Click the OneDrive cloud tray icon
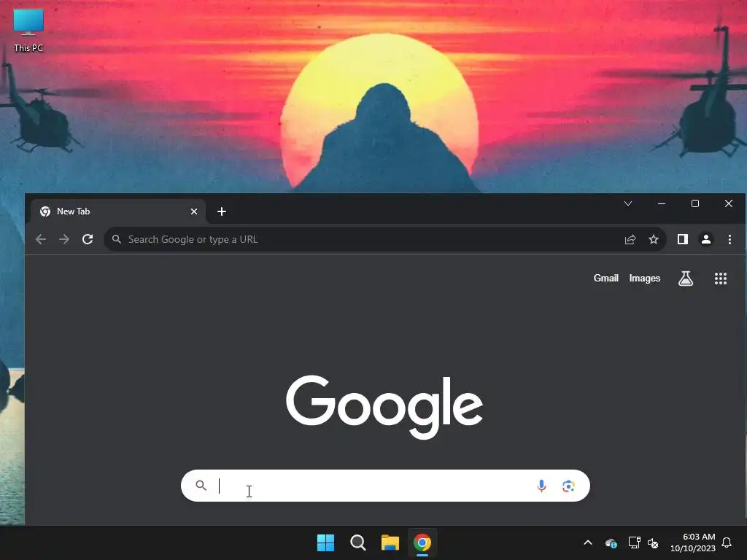The height and width of the screenshot is (560, 747). pyautogui.click(x=611, y=542)
